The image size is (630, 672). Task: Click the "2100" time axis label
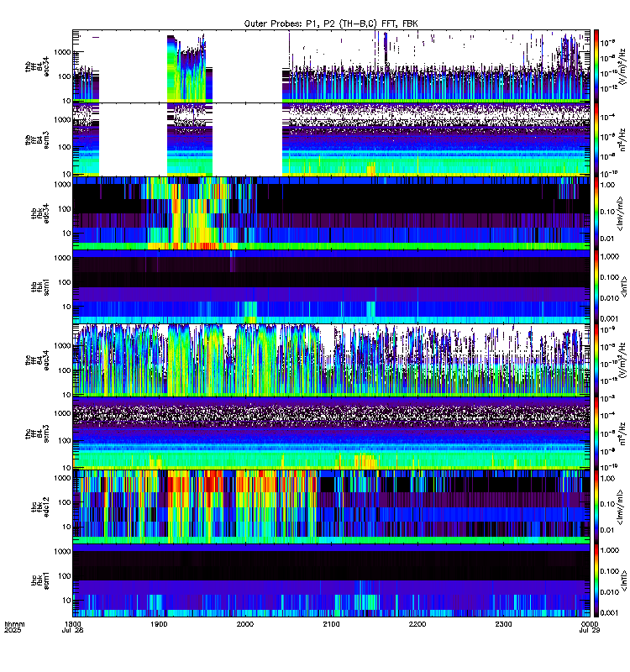point(331,624)
